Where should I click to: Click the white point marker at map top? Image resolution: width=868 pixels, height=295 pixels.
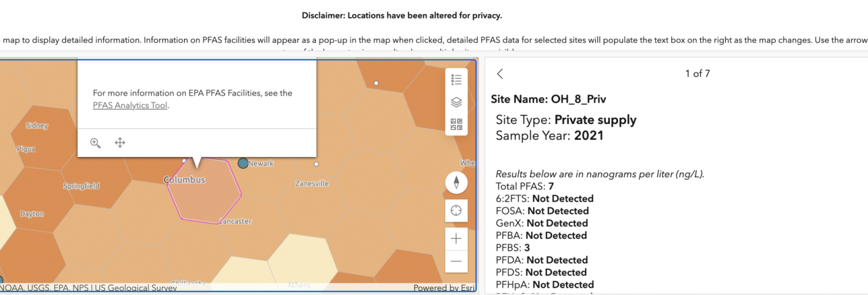tap(376, 83)
